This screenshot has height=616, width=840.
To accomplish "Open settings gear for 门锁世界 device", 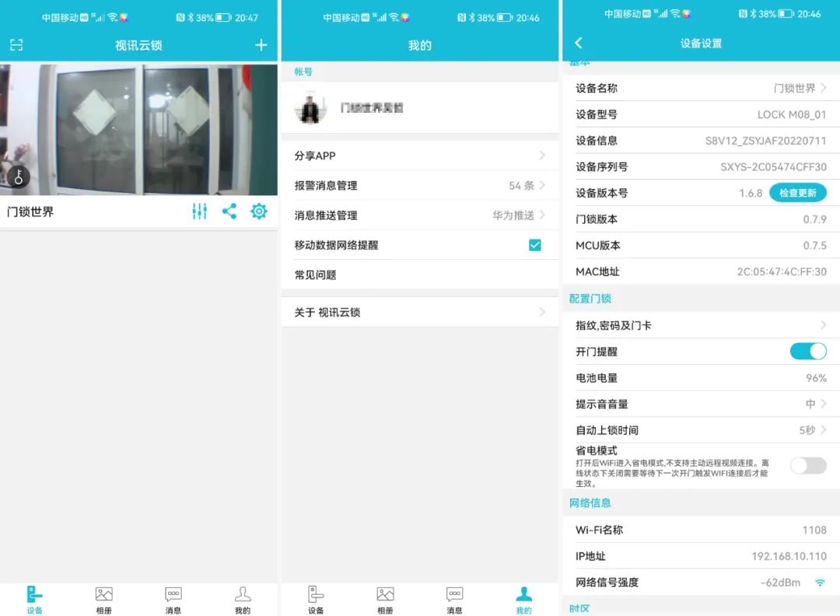I will [258, 211].
